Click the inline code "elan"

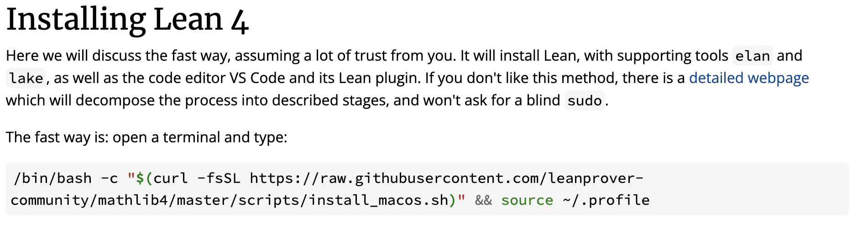(x=753, y=56)
